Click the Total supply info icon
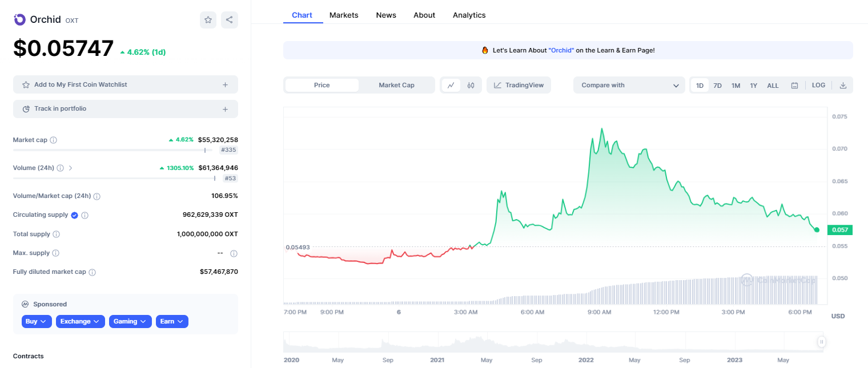Image resolution: width=868 pixels, height=368 pixels. pos(57,234)
